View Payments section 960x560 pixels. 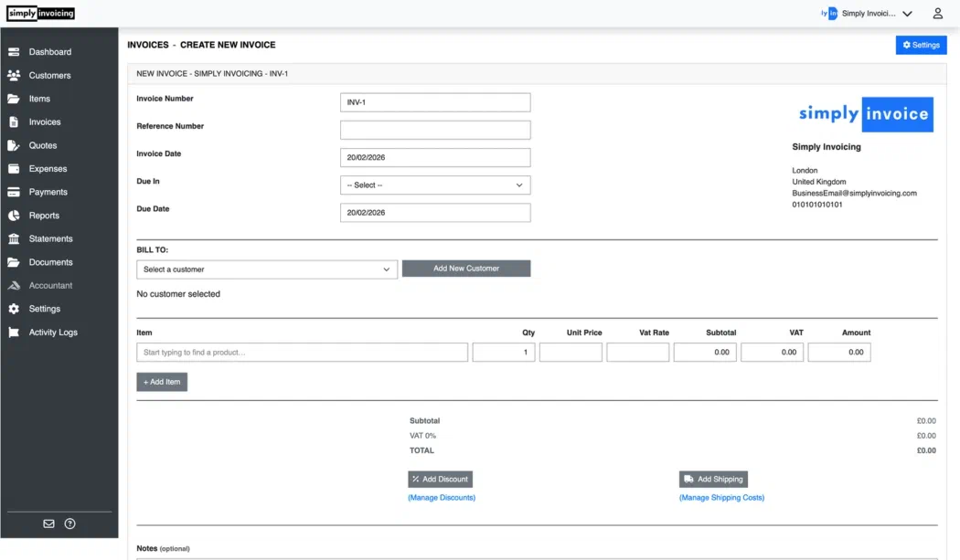tap(42, 191)
